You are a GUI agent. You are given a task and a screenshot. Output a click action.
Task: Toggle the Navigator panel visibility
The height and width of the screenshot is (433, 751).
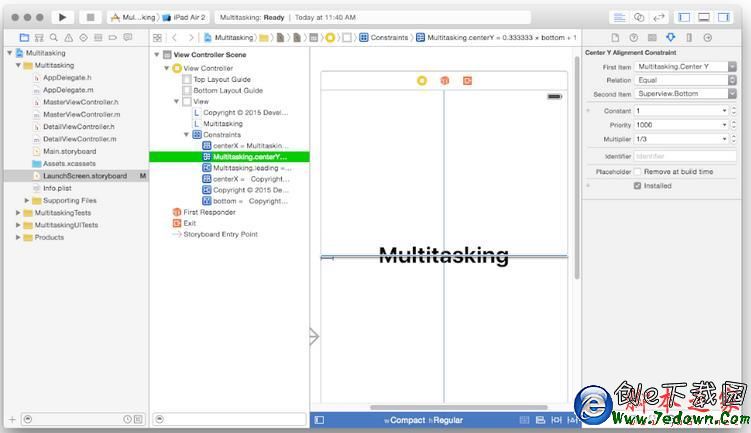click(684, 17)
